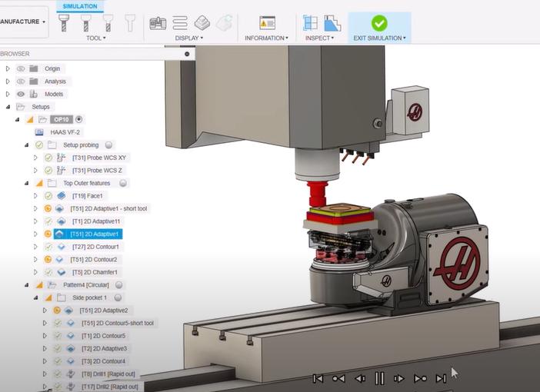Open the DISPLAY dropdown menu
The width and height of the screenshot is (540, 392).
point(188,38)
